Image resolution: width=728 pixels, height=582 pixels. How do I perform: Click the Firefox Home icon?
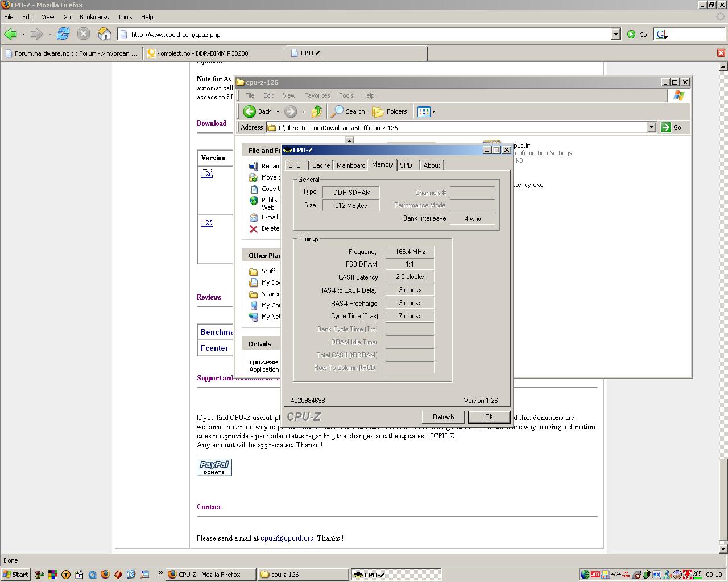(x=104, y=34)
